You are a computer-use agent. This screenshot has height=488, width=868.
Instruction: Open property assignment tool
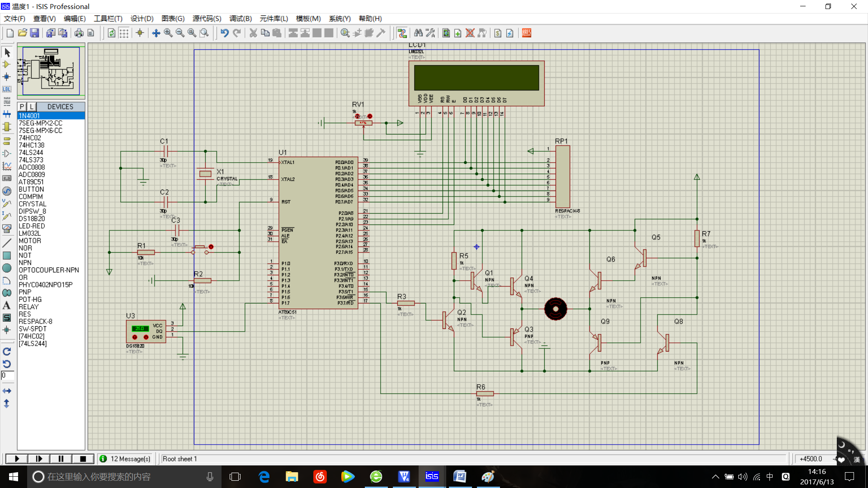coord(430,33)
